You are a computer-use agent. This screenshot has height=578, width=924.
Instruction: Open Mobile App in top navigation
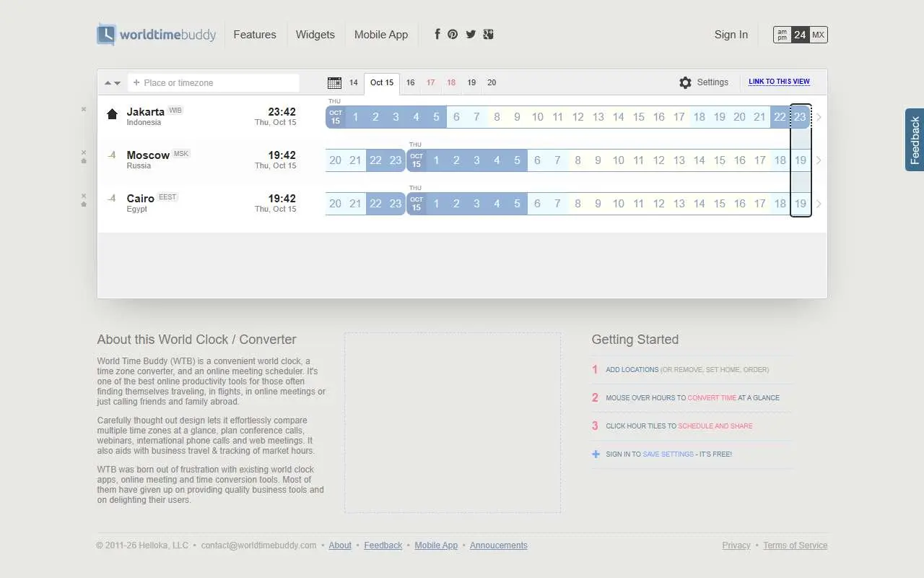[x=381, y=34]
